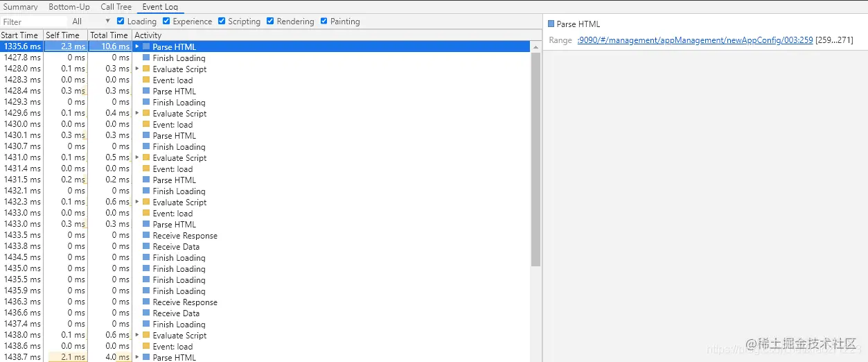Expand the 1438.7 ms Parse HTML row
The width and height of the screenshot is (868, 362).
coord(137,357)
